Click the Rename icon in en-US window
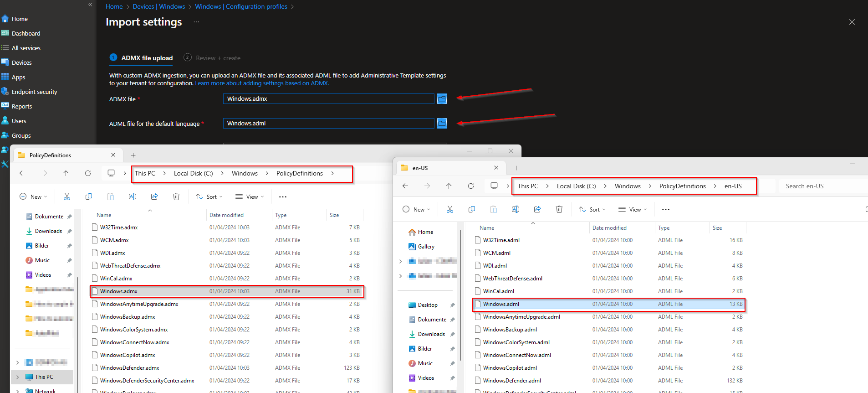This screenshot has height=393, width=868. pyautogui.click(x=516, y=209)
